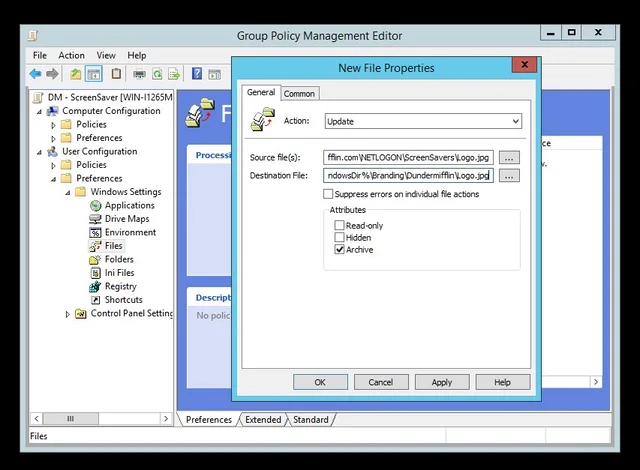
Task: Click the Drive Maps icon in the tree
Action: 95,219
